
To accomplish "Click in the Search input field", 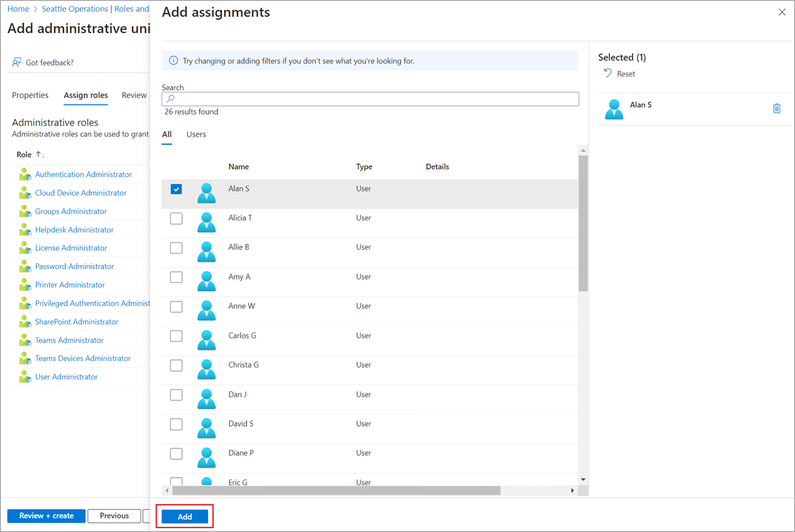I will (370, 99).
